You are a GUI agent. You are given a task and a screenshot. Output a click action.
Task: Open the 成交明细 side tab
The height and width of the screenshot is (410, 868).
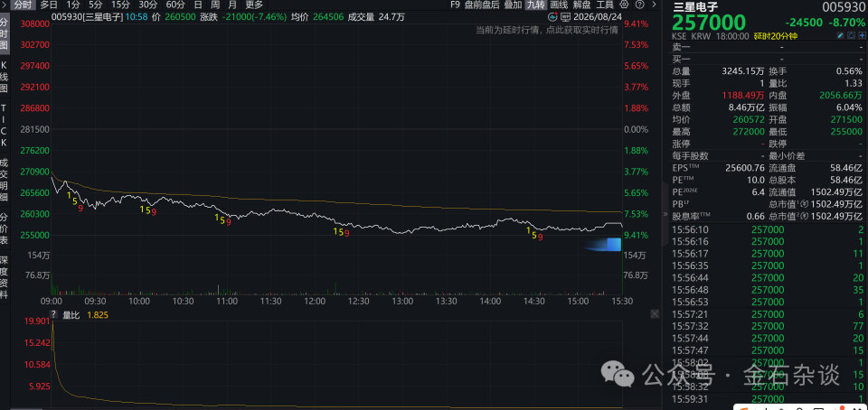[5, 181]
